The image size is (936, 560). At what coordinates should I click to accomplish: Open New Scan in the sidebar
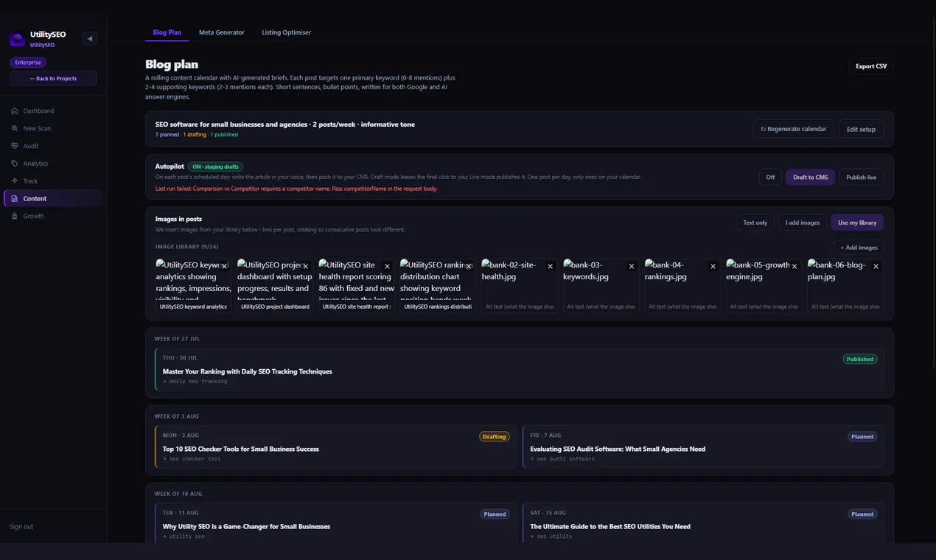53,128
